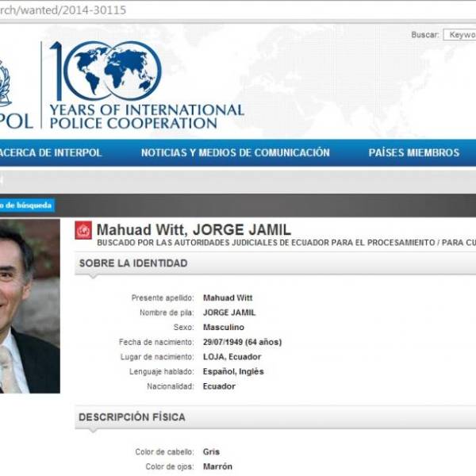Open the Acerca de INTERPOL menu
This screenshot has height=476, width=476.
[51, 153]
